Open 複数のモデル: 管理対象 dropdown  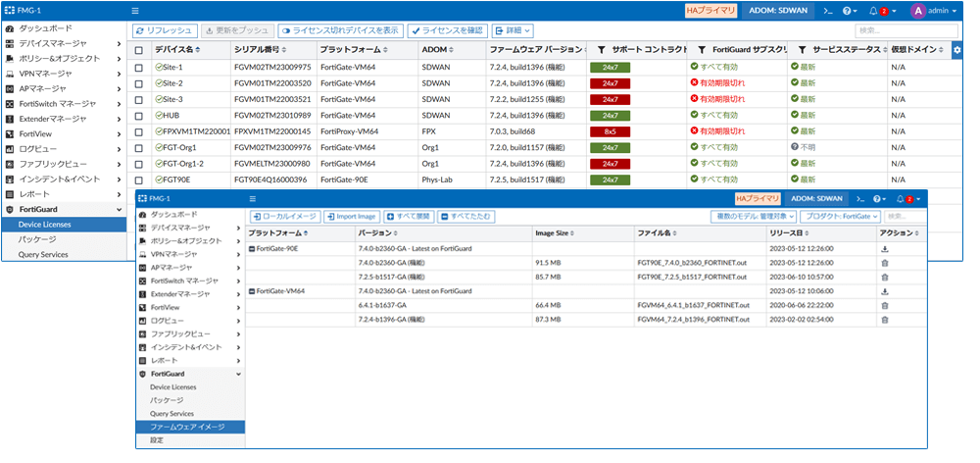753,217
